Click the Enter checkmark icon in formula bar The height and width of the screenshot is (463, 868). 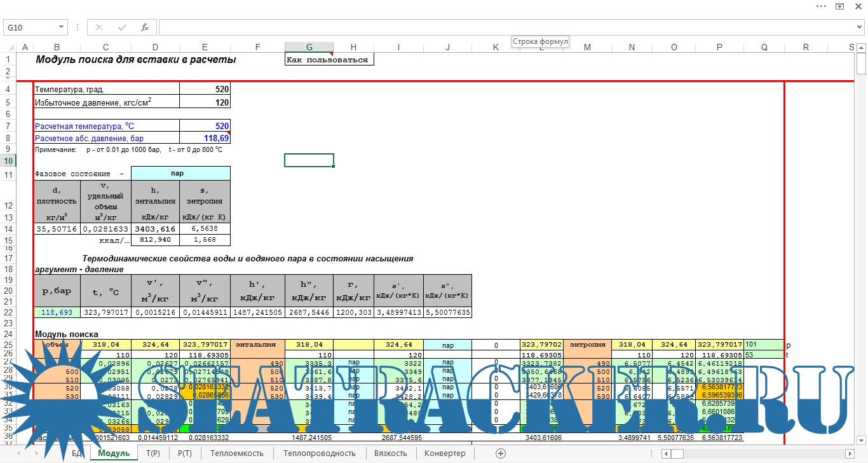point(121,27)
